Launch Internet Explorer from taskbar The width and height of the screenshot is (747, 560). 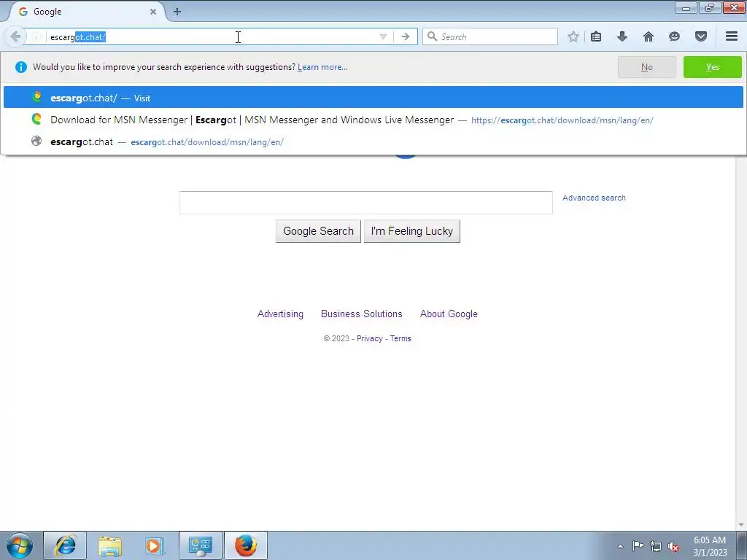pos(65,545)
